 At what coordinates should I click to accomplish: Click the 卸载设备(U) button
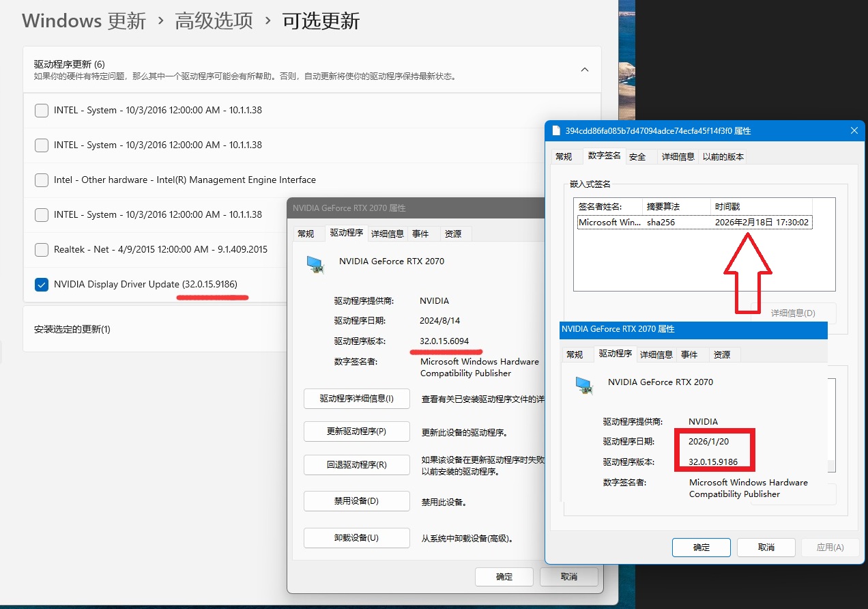click(x=356, y=538)
